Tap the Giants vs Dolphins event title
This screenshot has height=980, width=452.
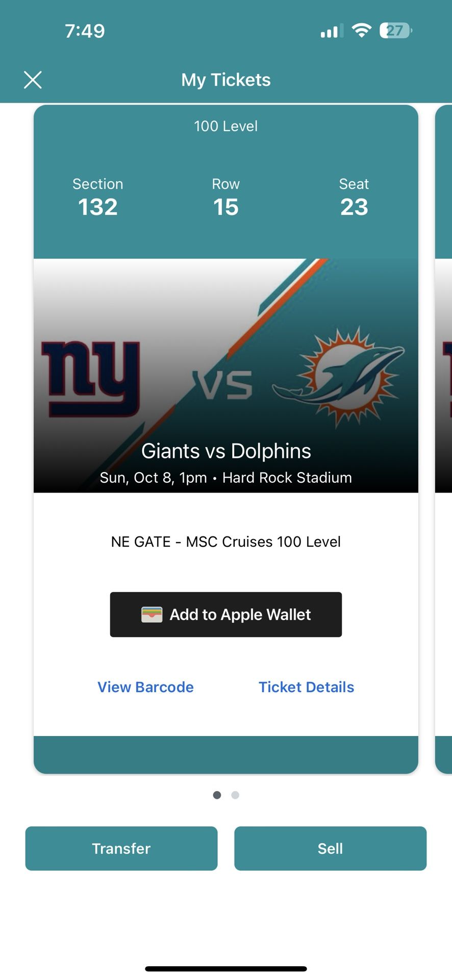coord(226,451)
